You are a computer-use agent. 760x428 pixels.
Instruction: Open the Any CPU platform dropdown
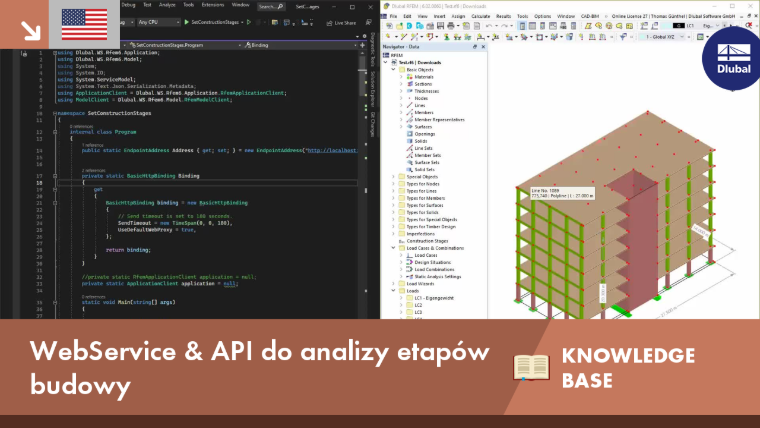point(158,22)
